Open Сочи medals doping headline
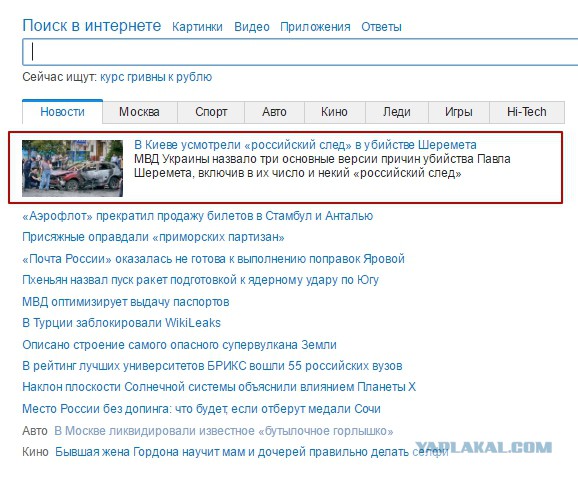 pyautogui.click(x=201, y=409)
